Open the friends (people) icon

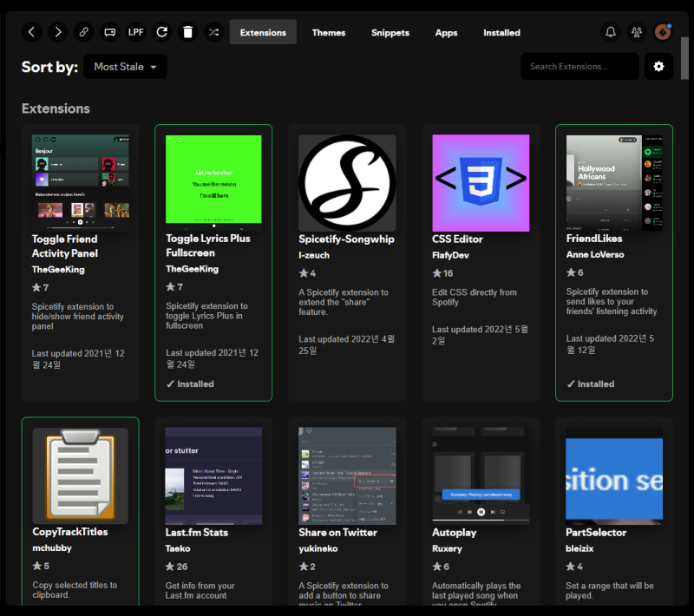pos(637,32)
